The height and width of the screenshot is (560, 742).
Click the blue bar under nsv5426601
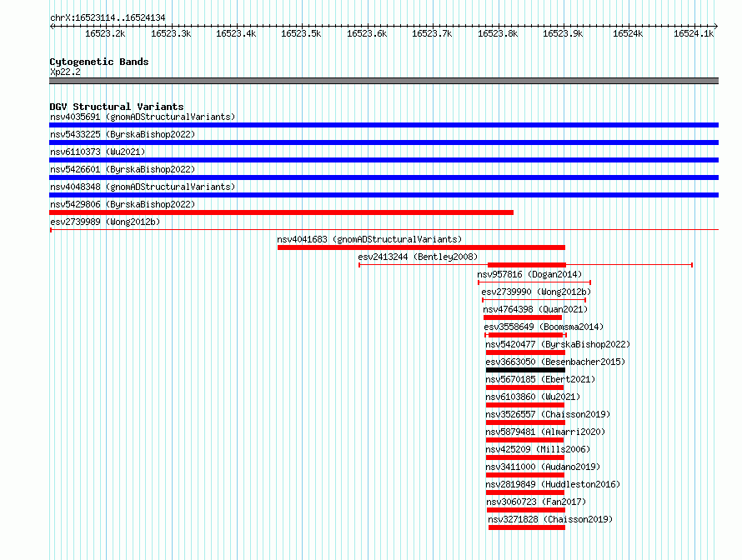pos(384,177)
